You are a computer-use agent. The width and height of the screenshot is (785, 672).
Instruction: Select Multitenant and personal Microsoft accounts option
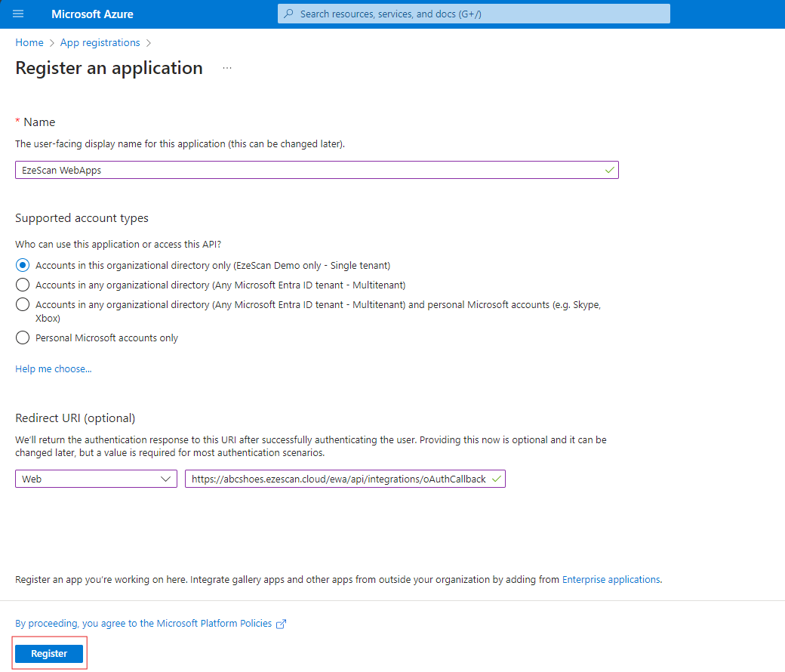point(23,305)
